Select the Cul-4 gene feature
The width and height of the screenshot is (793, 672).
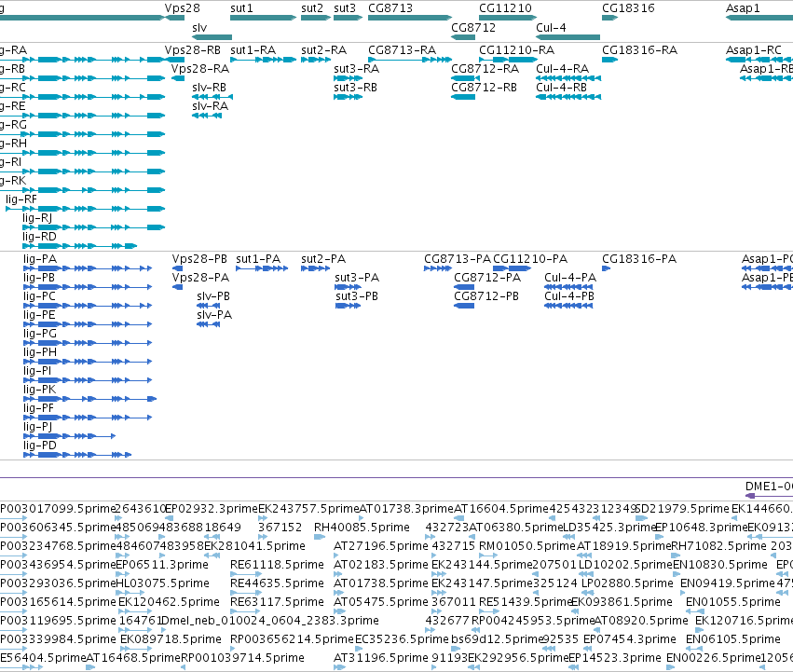tap(567, 37)
